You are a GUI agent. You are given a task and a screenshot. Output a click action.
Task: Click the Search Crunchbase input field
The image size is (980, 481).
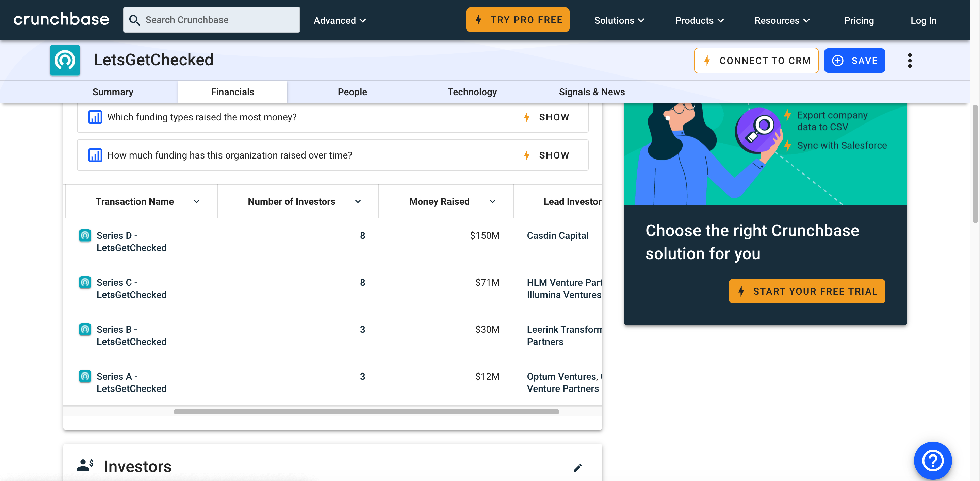point(212,20)
